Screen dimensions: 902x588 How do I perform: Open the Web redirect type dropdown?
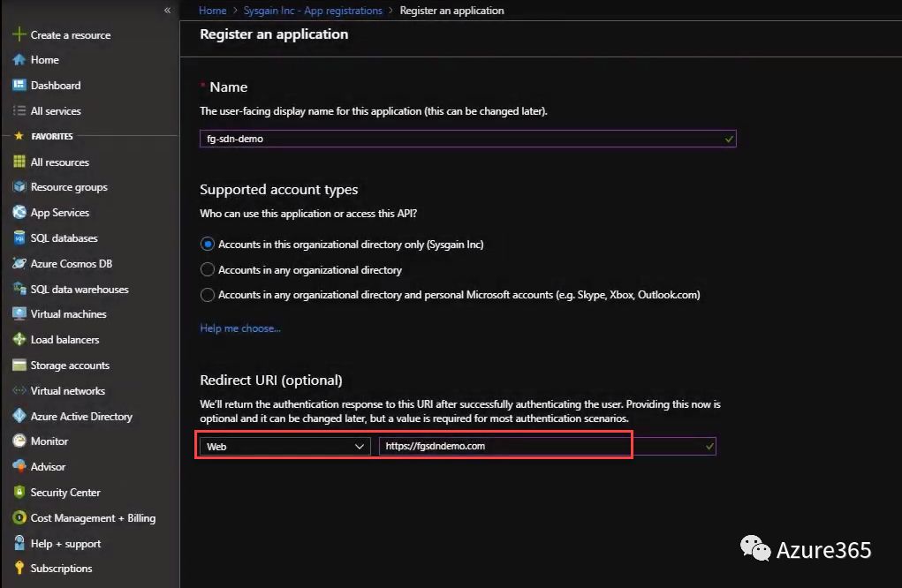point(284,447)
